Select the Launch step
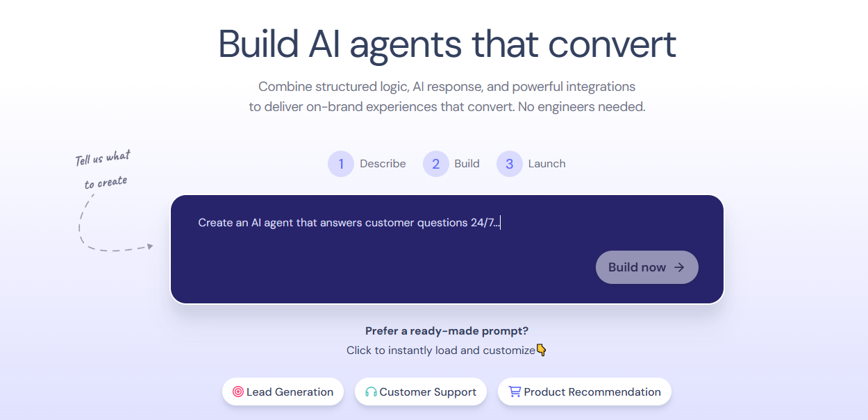This screenshot has width=868, height=420. [x=547, y=163]
